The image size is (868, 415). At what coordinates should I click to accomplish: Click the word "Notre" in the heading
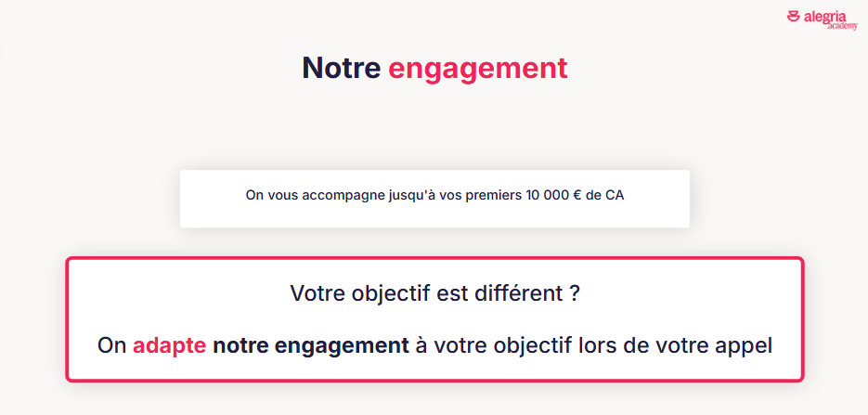point(341,68)
